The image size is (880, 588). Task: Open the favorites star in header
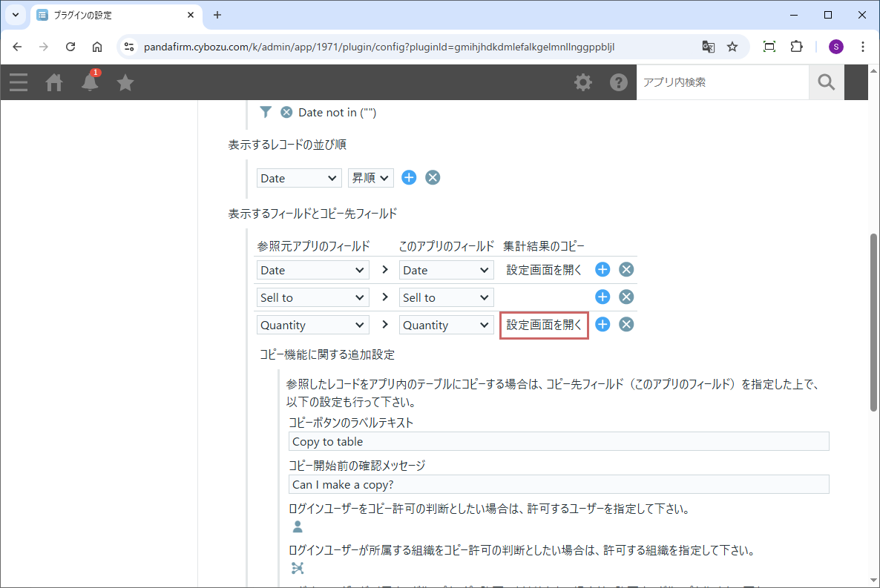(125, 82)
